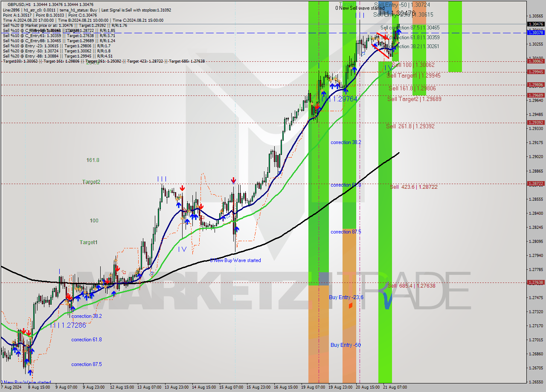Image resolution: width=546 pixels, height=392 pixels.
Task: Click the green 'Target1' label above '0 New Buy Wave started'
Action: [x=89, y=242]
